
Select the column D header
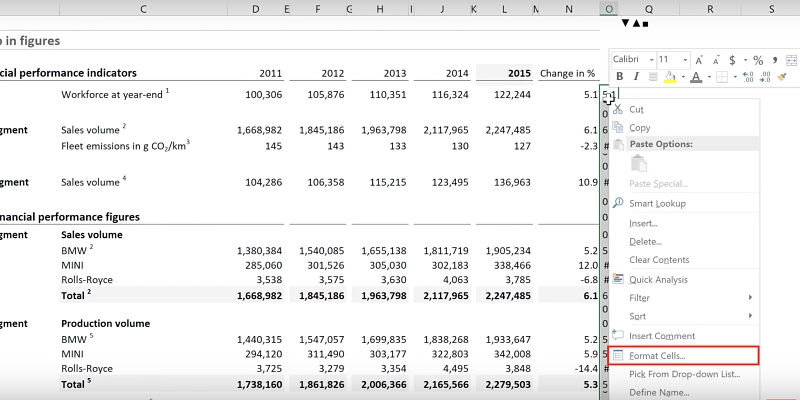(255, 9)
